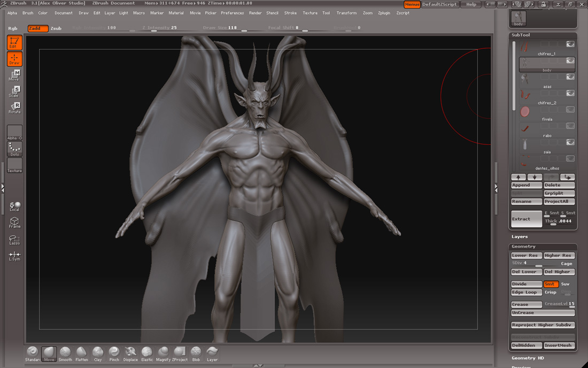The width and height of the screenshot is (588, 368).
Task: Collapse the SubTool panel header
Action: [x=521, y=35]
